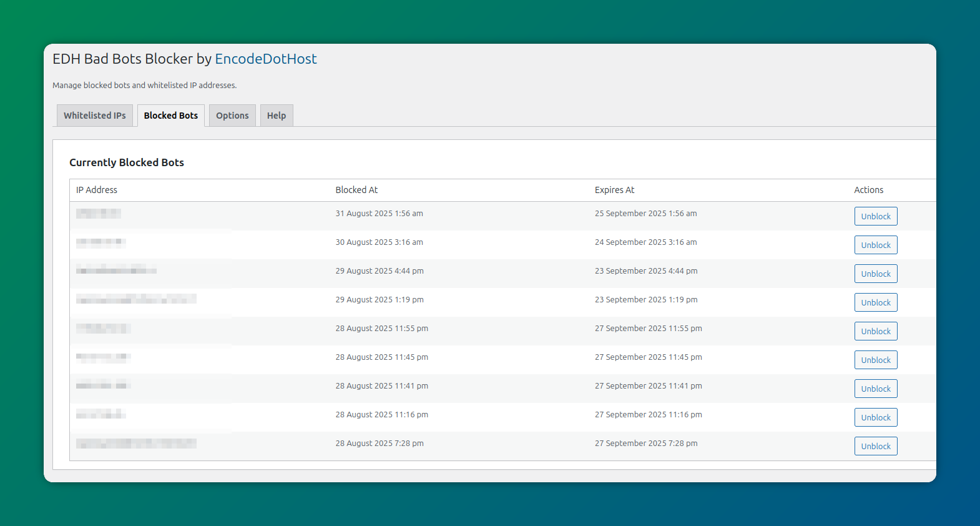The image size is (980, 526).
Task: Select the '29 August 2025 1:19 pm' cell
Action: 380,300
